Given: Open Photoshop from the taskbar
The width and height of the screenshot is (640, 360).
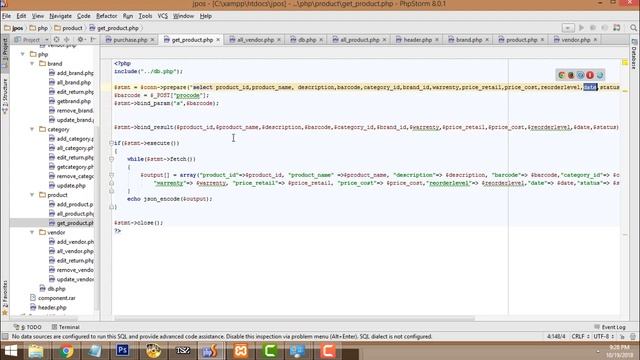Looking at the screenshot, I should 122,351.
